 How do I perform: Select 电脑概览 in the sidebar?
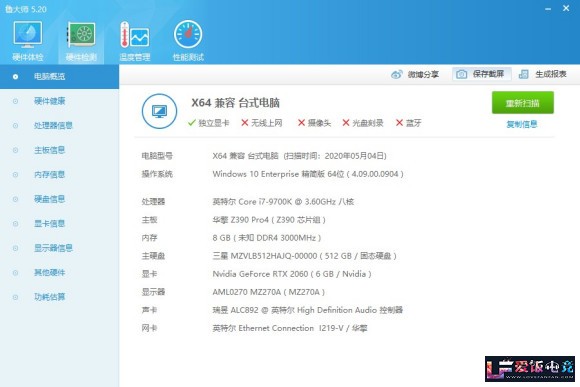59,77
